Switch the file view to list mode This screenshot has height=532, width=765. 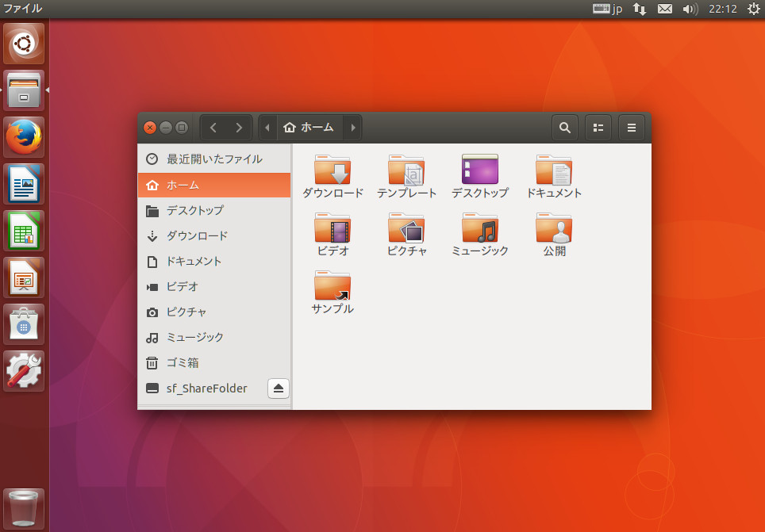[598, 127]
